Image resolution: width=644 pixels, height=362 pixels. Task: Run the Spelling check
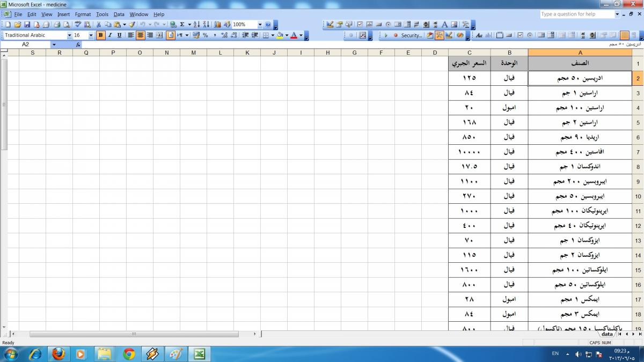78,25
